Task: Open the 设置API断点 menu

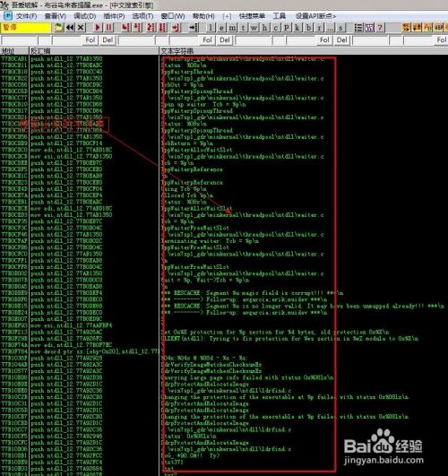Action: click(x=315, y=16)
